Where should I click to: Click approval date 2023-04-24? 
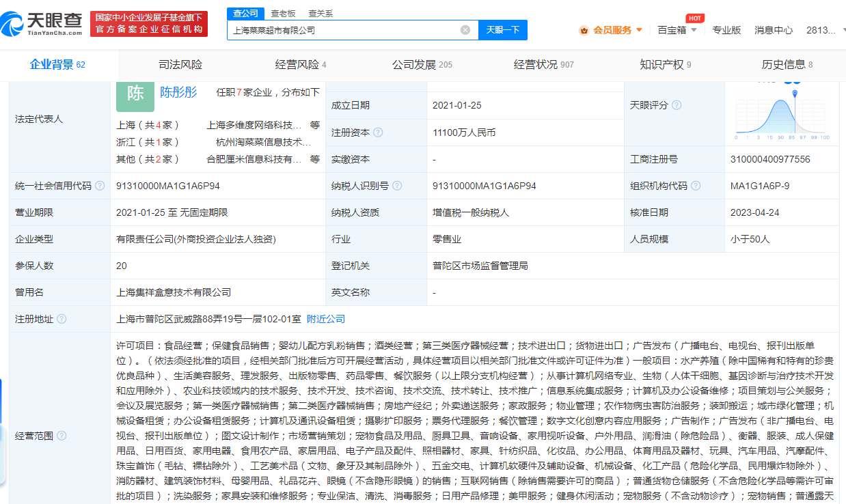(x=754, y=212)
